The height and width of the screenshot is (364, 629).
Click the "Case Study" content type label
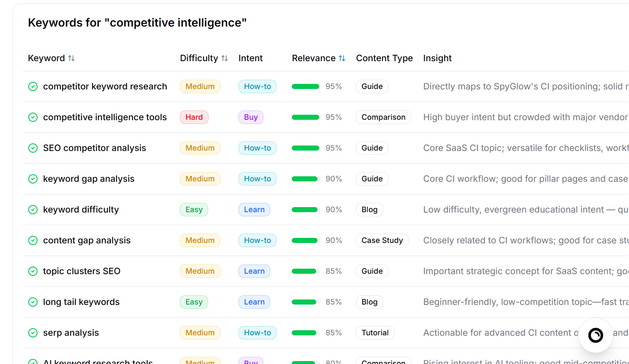[x=382, y=240]
